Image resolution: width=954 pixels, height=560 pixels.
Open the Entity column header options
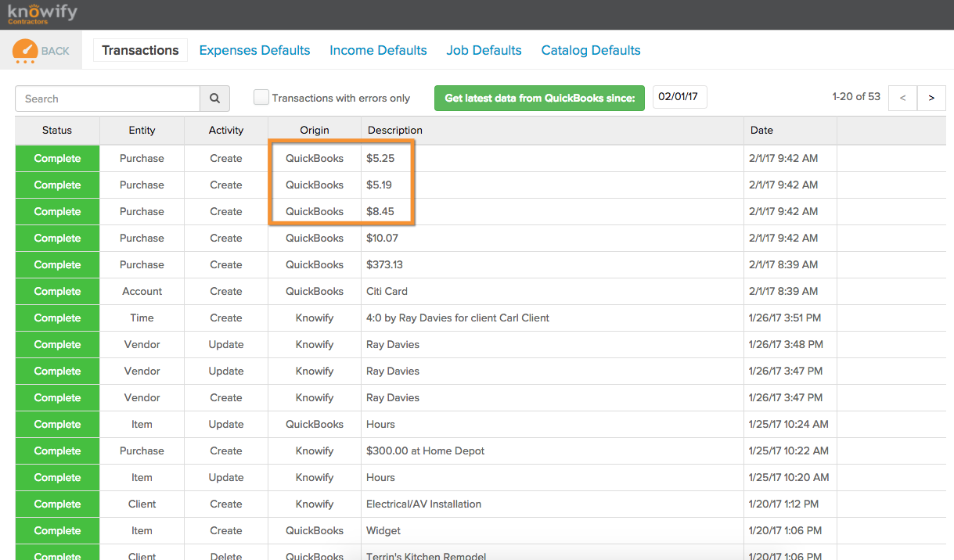[x=142, y=130]
